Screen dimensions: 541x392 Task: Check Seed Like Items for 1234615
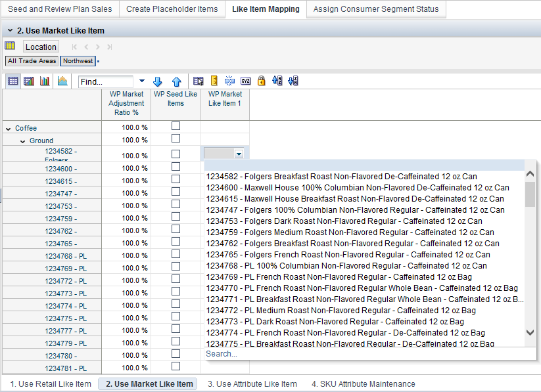click(x=176, y=179)
